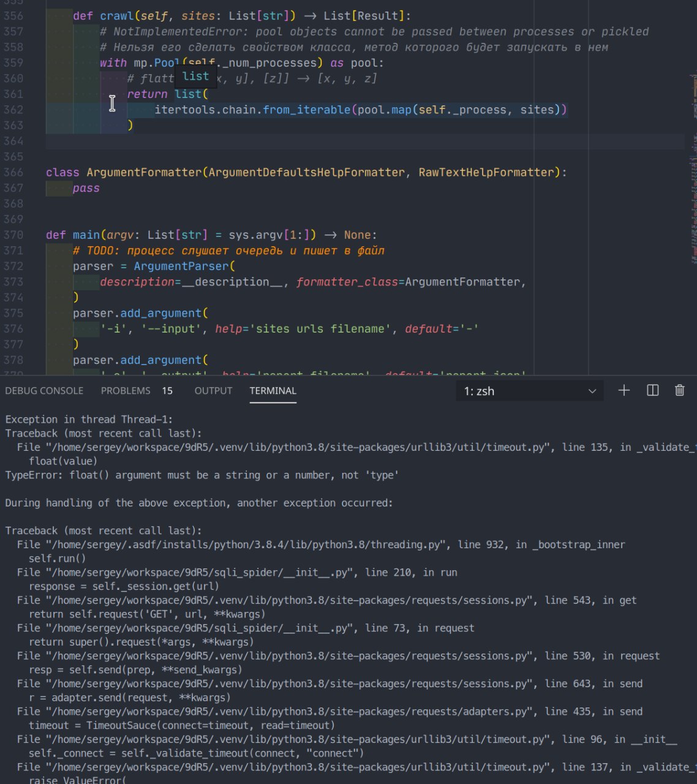Viewport: 697px width, 784px height.
Task: Click 'Exception in thread Thread-1:' terminal line
Action: [x=89, y=419]
